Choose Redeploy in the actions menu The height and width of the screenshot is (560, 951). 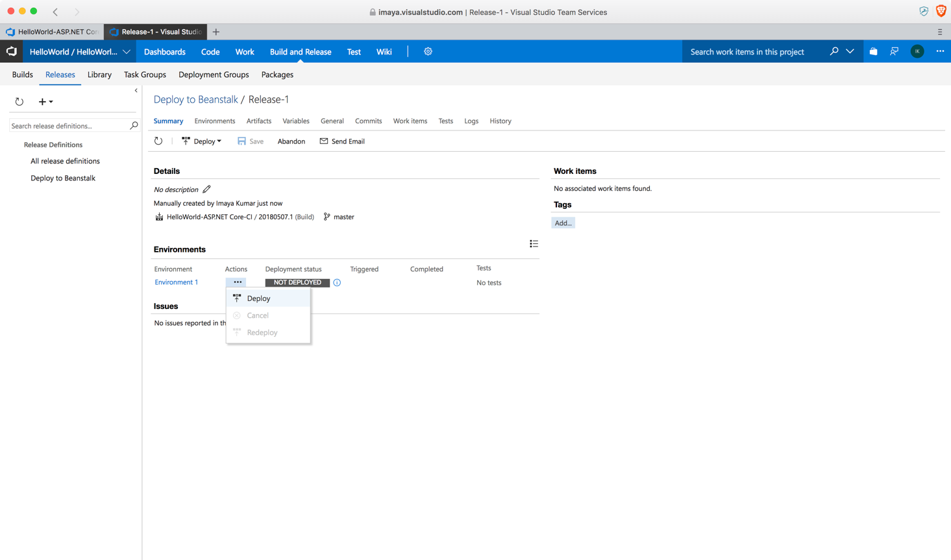pyautogui.click(x=268, y=332)
